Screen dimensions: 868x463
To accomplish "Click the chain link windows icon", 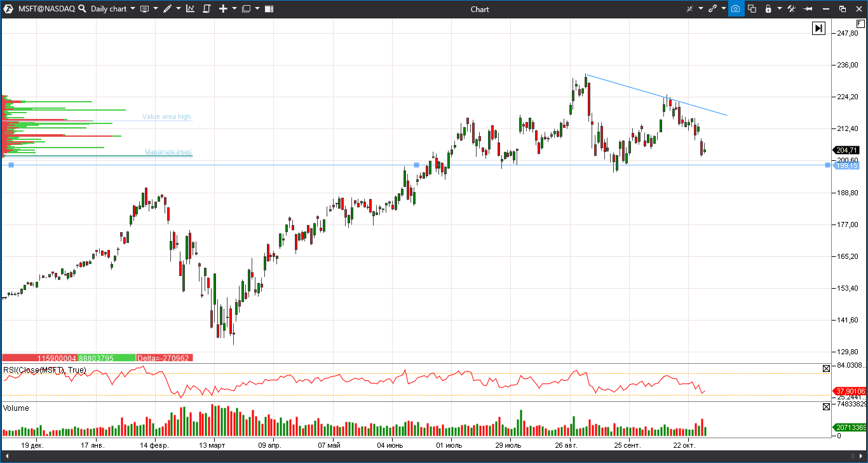I will 712,9.
